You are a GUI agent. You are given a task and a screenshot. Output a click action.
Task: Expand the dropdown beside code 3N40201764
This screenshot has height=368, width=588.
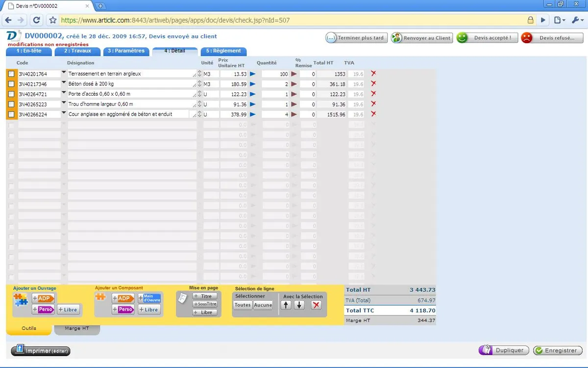click(x=63, y=73)
